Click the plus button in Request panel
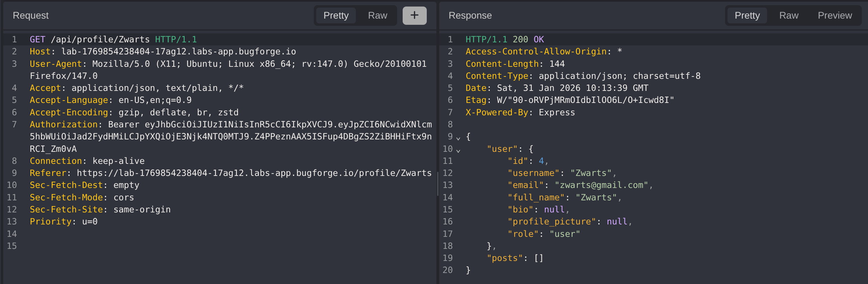The image size is (868, 284). 414,15
